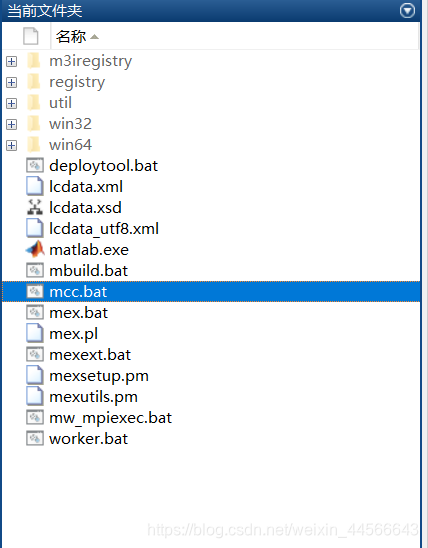The width and height of the screenshot is (428, 548).
Task: Click the mcc.bat batch file icon
Action: tap(35, 291)
